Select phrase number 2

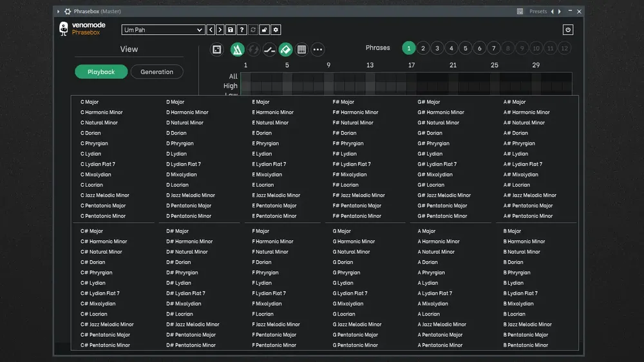pyautogui.click(x=423, y=48)
